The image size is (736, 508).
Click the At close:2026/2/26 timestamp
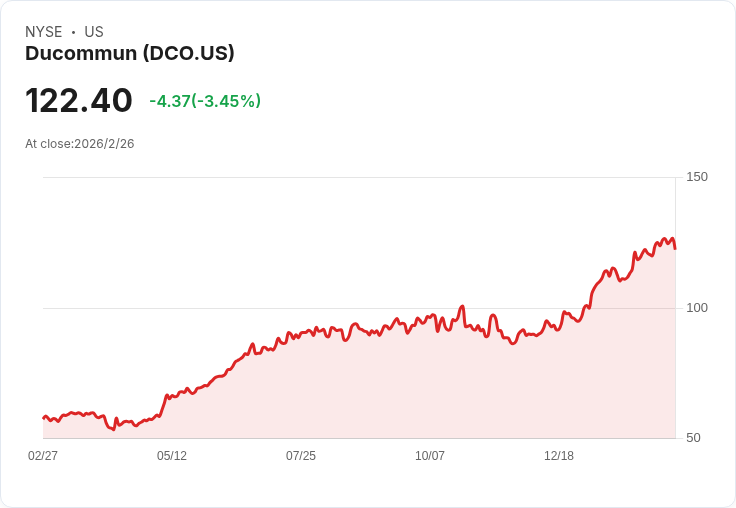(80, 144)
